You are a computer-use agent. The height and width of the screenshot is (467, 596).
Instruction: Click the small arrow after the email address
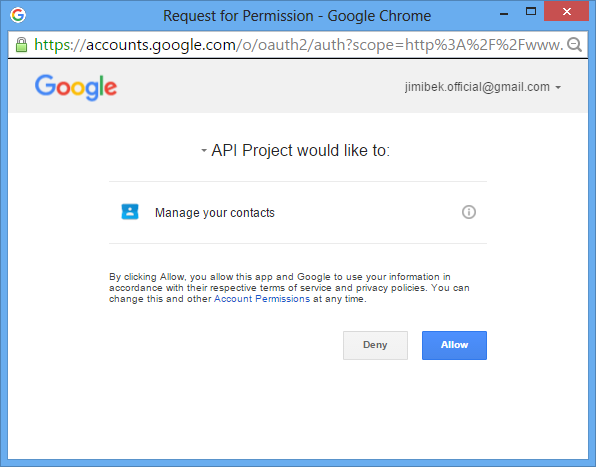[x=558, y=87]
